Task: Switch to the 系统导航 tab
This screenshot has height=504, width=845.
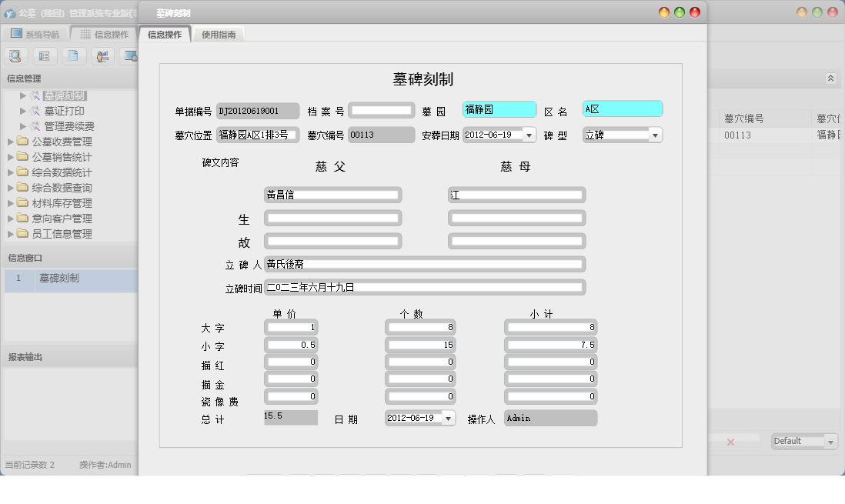Action: [35, 35]
